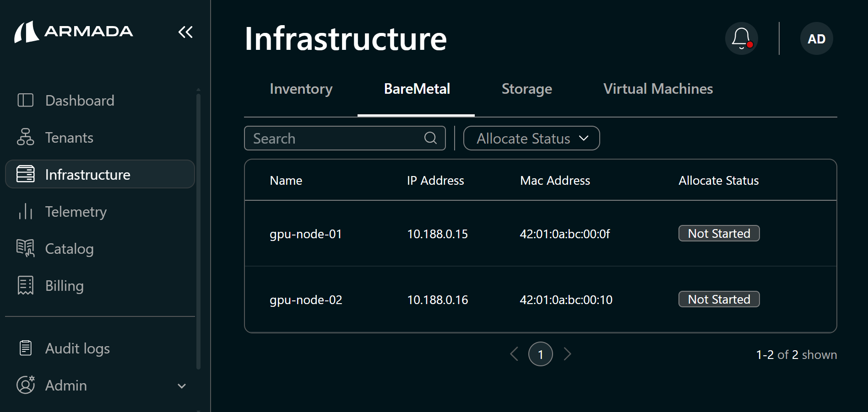
Task: Click IP address 10.188.0.15
Action: tap(438, 234)
